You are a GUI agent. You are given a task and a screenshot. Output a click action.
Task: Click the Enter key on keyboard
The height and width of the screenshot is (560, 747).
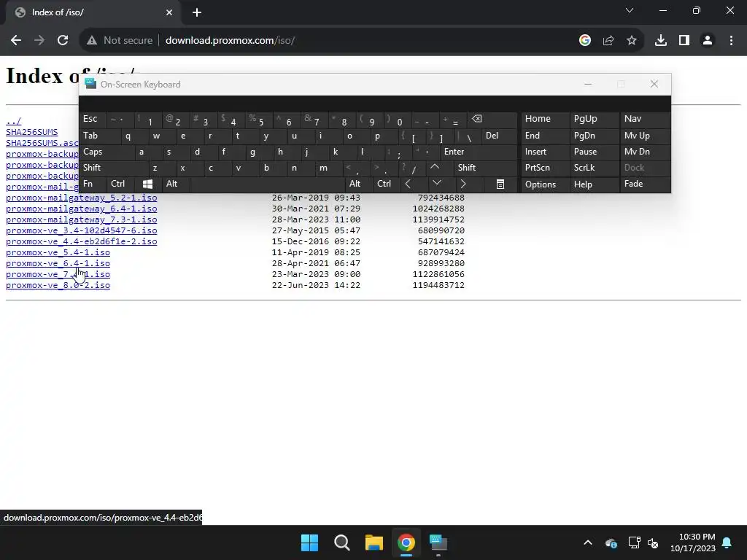[x=479, y=152]
